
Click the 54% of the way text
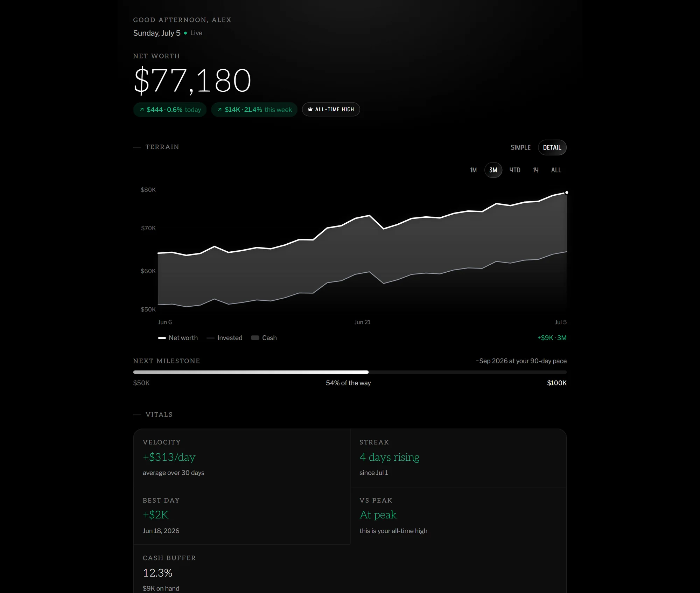pos(348,383)
